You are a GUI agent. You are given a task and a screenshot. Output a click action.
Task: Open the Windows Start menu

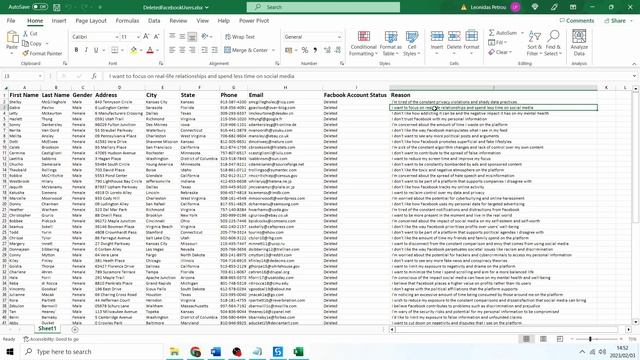[10, 351]
